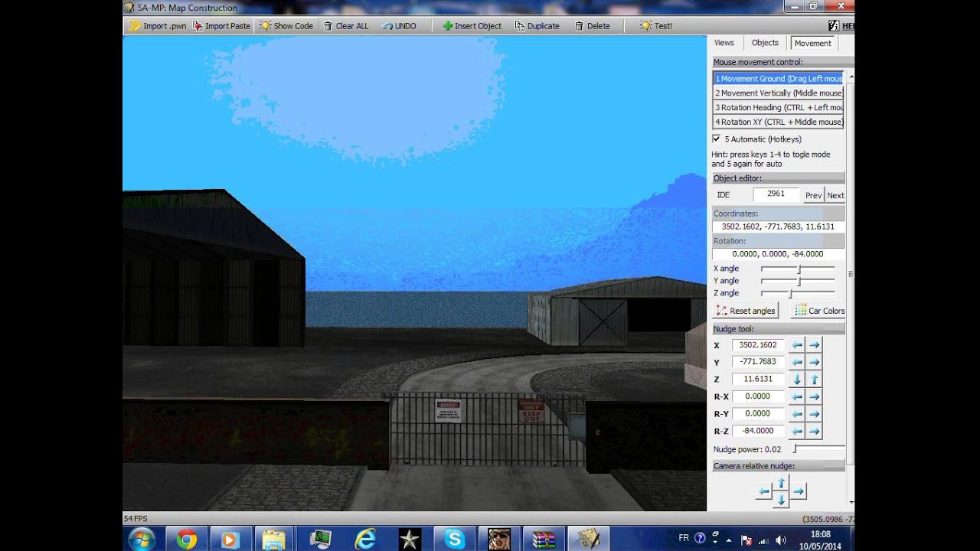Click the volume icon in system tray
The width and height of the screenshot is (980, 551).
click(780, 539)
